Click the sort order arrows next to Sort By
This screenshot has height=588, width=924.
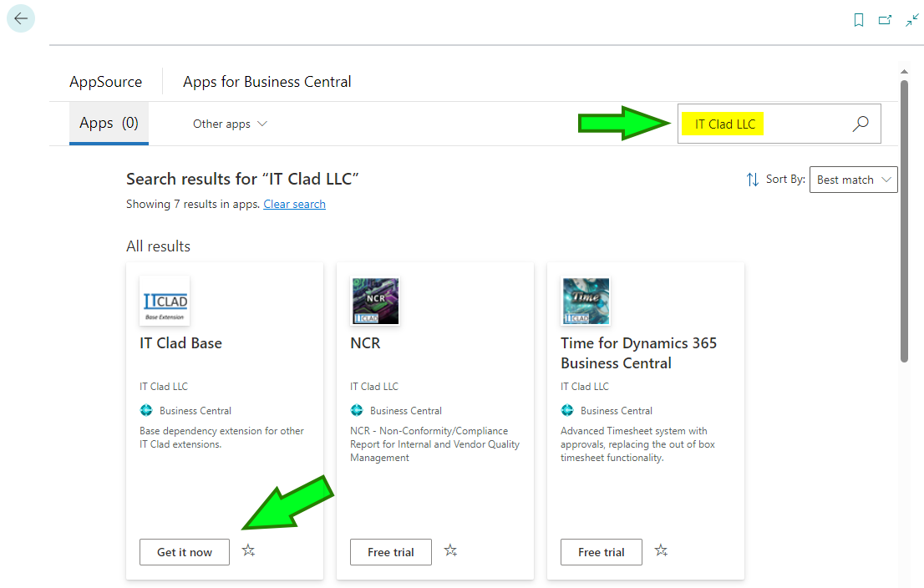(x=751, y=179)
